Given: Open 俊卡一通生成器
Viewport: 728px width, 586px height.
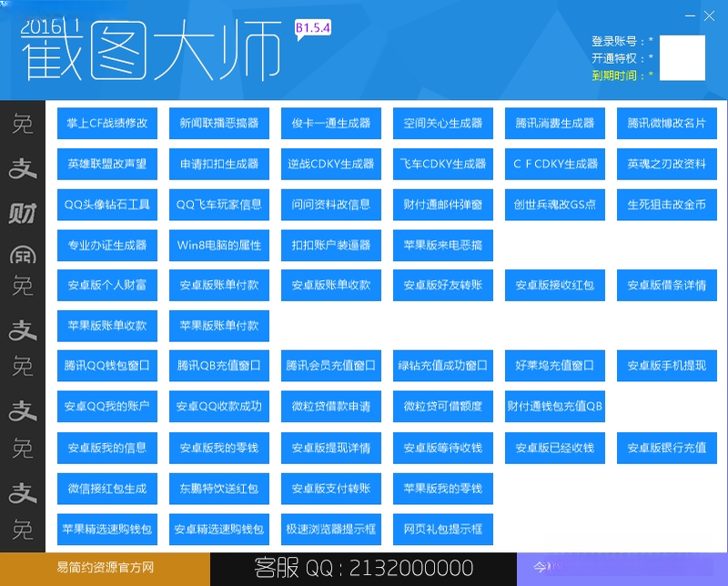Looking at the screenshot, I should tap(331, 123).
